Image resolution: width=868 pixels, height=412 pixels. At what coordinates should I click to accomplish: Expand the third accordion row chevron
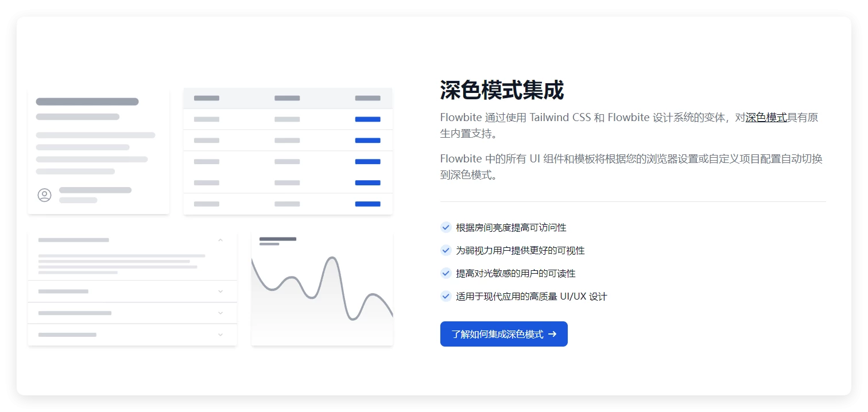tap(220, 313)
